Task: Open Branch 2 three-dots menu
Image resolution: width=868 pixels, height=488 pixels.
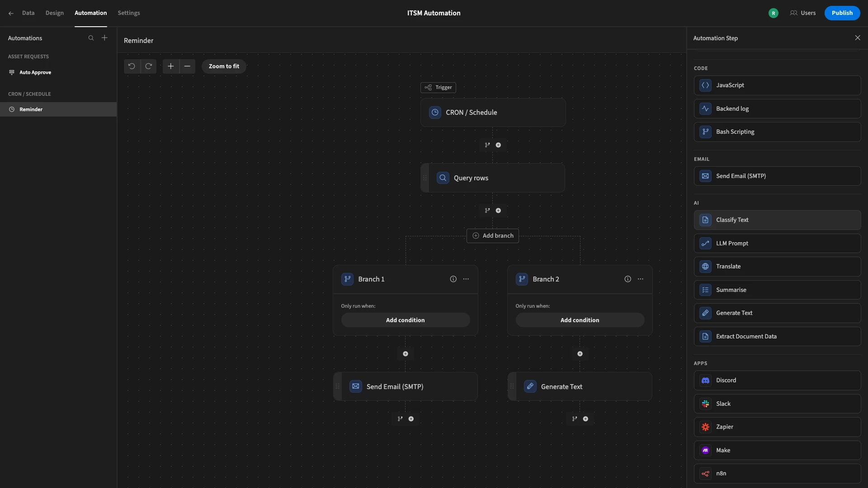Action: 640,279
